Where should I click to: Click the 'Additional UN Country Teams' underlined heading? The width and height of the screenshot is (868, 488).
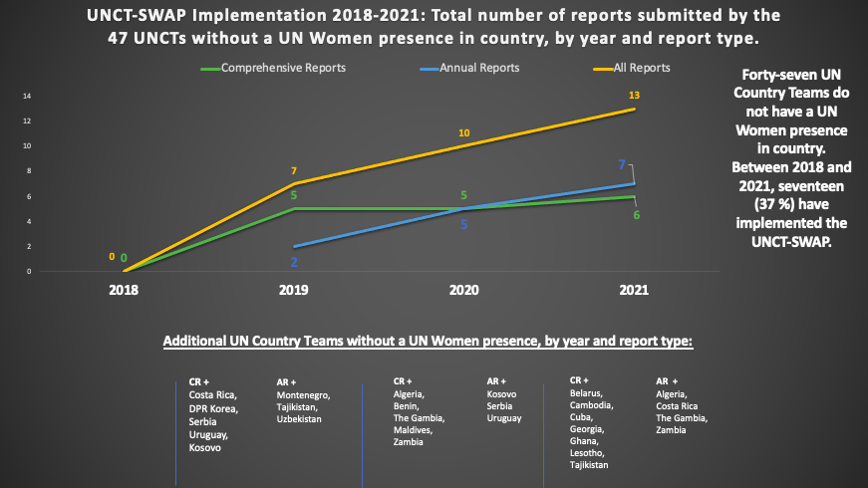point(428,341)
